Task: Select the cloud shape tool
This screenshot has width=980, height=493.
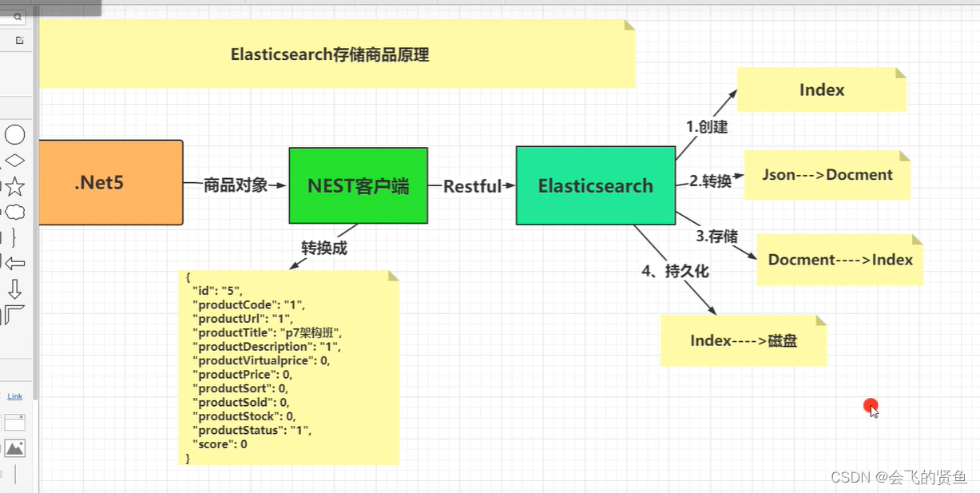Action: click(x=14, y=209)
